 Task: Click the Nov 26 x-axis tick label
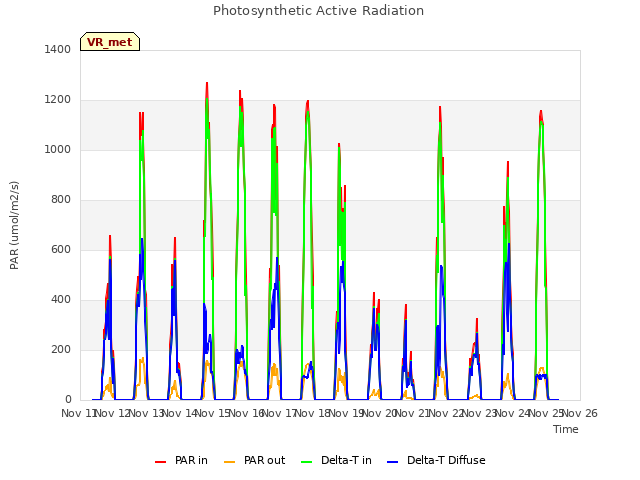pyautogui.click(x=580, y=413)
